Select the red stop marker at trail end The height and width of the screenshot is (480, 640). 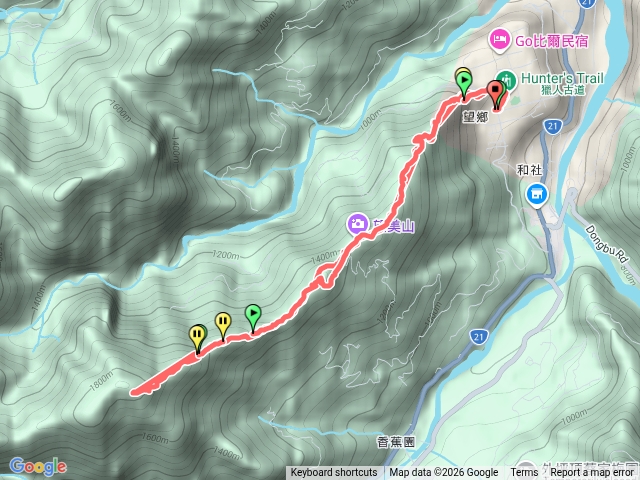click(495, 91)
